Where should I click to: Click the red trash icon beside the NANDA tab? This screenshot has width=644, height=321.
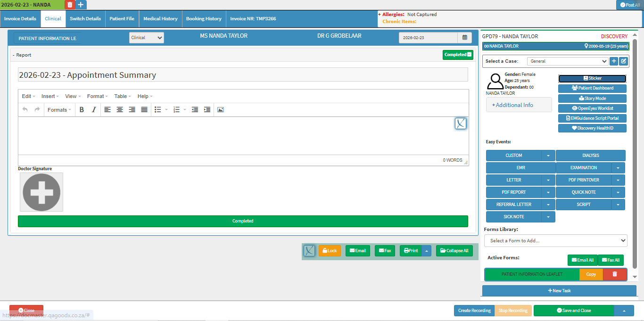70,5
